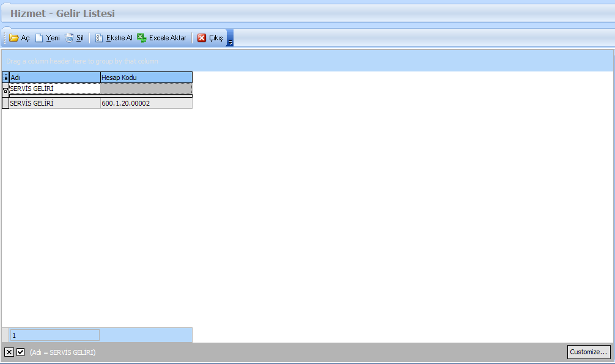Image resolution: width=615 pixels, height=364 pixels.
Task: Select the SERVİS GELİRİ data row
Action: pos(54,103)
